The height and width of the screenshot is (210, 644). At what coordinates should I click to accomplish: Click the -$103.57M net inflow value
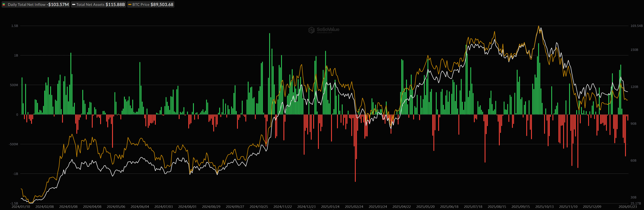(x=58, y=4)
